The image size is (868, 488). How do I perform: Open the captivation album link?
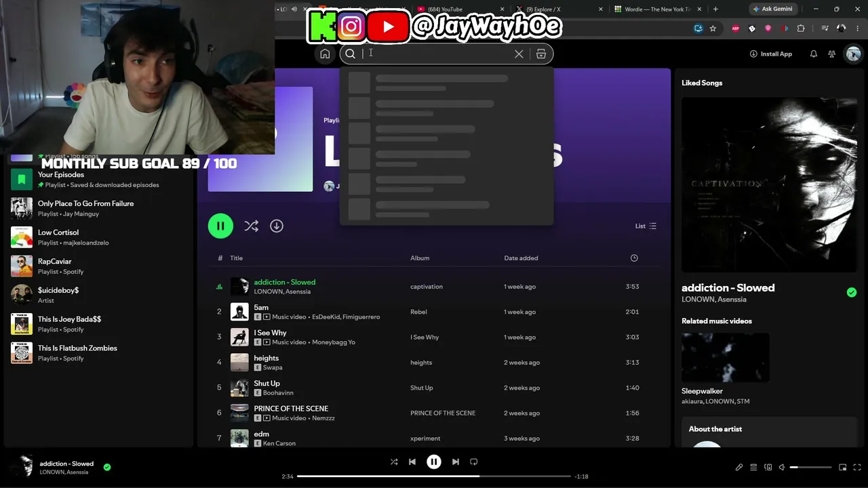[x=427, y=287]
